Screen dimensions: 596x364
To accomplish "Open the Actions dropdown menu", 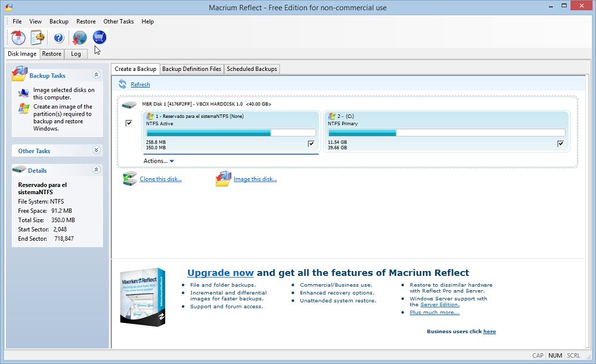I will tap(159, 161).
